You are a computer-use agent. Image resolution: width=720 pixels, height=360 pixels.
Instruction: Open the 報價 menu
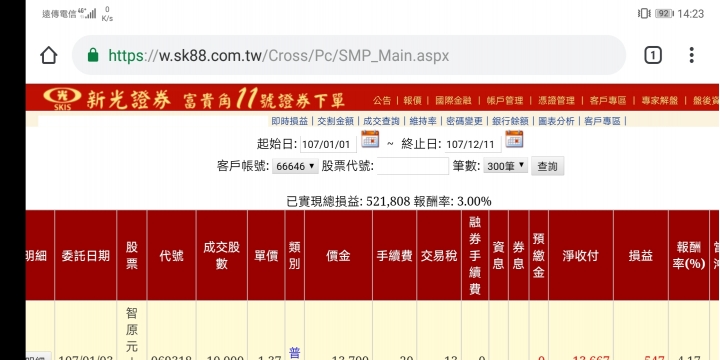point(412,101)
